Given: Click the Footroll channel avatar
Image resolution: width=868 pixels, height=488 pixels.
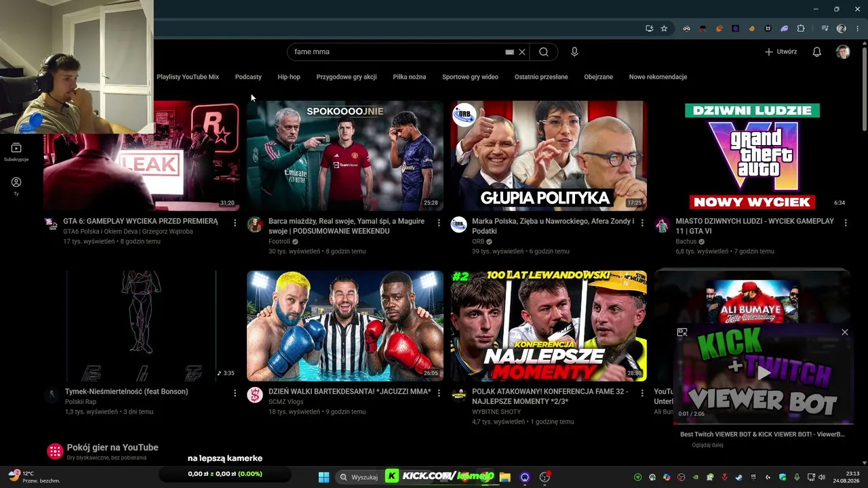Looking at the screenshot, I should [255, 225].
